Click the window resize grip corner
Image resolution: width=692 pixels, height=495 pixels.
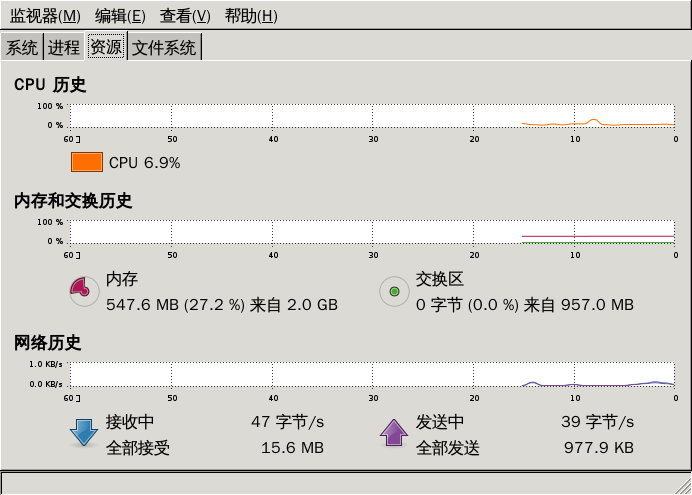pyautogui.click(x=684, y=486)
